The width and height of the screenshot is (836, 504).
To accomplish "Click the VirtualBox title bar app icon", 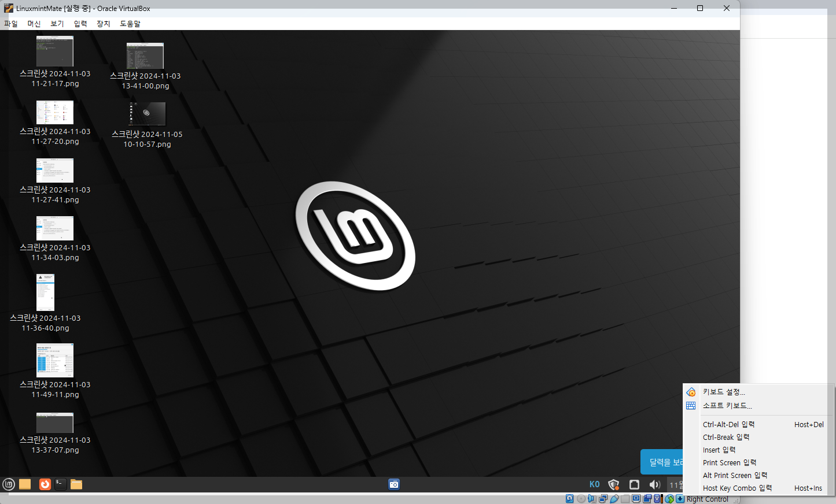I will [x=8, y=8].
